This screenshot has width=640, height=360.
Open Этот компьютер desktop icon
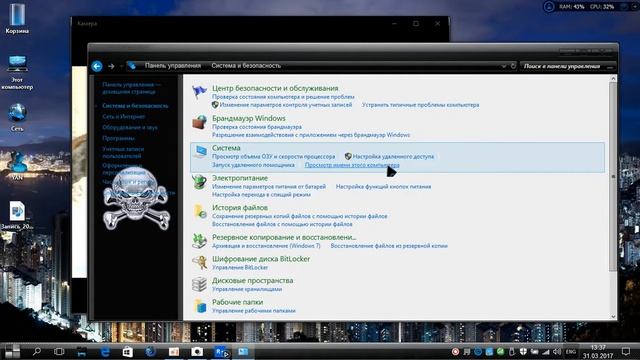[x=17, y=73]
